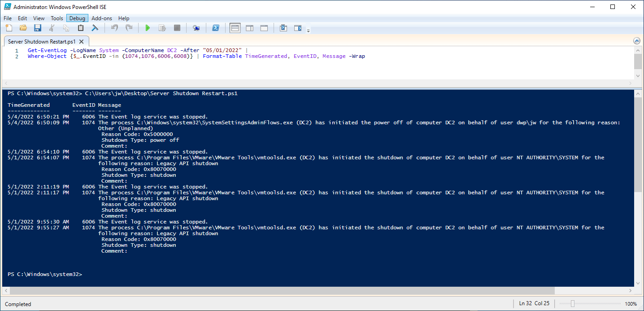The height and width of the screenshot is (311, 644).
Task: Click the Paste clipboard icon
Action: click(x=81, y=28)
